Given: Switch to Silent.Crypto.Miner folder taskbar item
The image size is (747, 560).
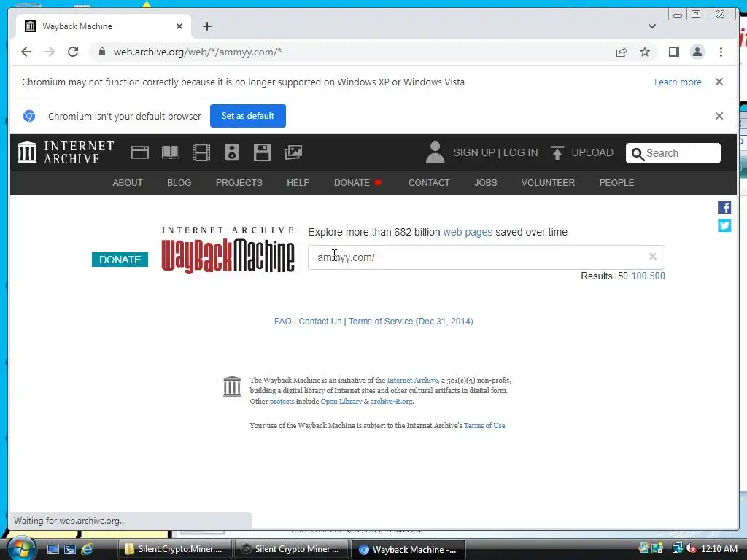Looking at the screenshot, I should pos(175,549).
